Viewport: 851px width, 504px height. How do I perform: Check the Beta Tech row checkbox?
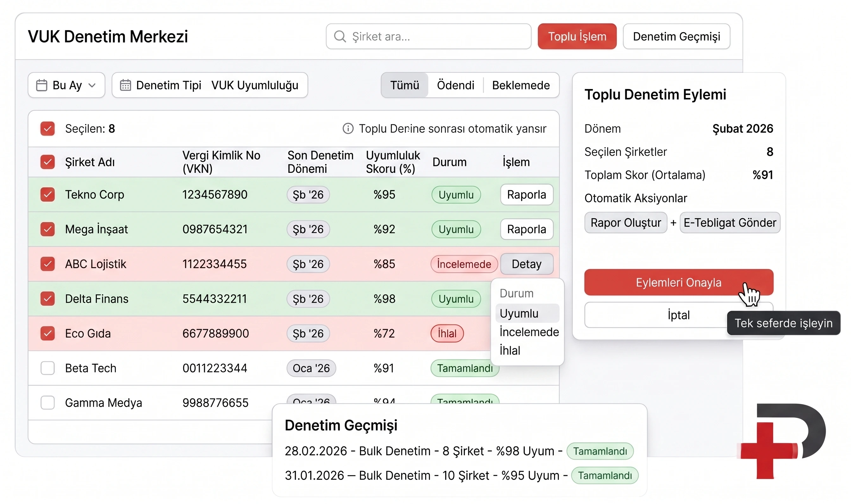tap(47, 368)
